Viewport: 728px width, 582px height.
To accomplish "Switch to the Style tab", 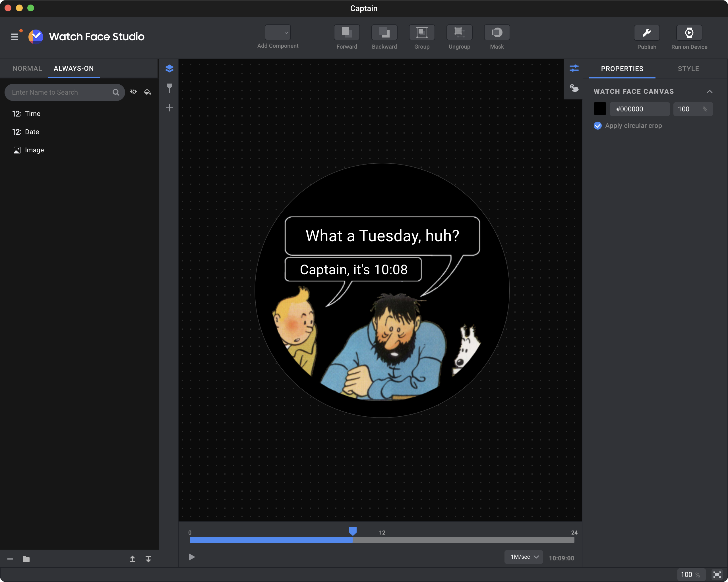I will (x=688, y=69).
